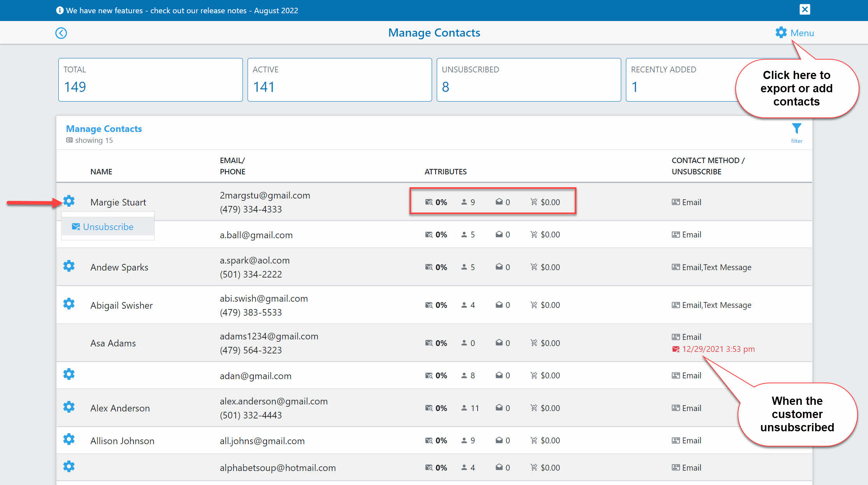This screenshot has width=868, height=485.
Task: Click the person count icon for Margie Stuart
Action: (x=464, y=202)
